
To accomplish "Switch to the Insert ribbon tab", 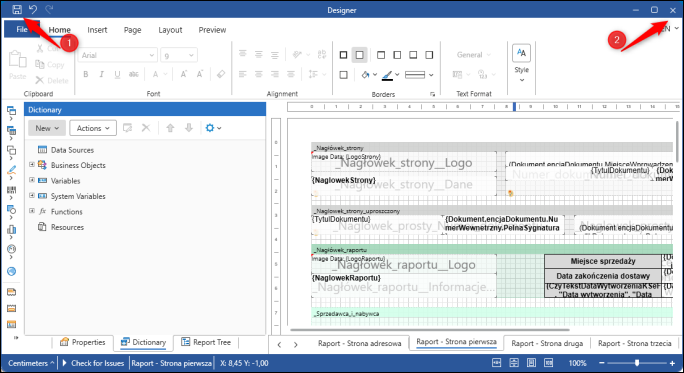I will (97, 30).
